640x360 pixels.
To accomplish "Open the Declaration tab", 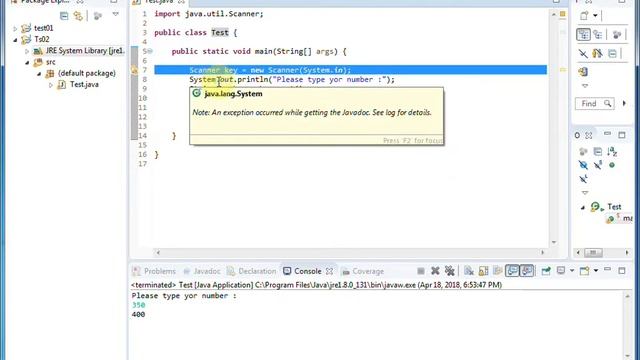I will [252, 271].
